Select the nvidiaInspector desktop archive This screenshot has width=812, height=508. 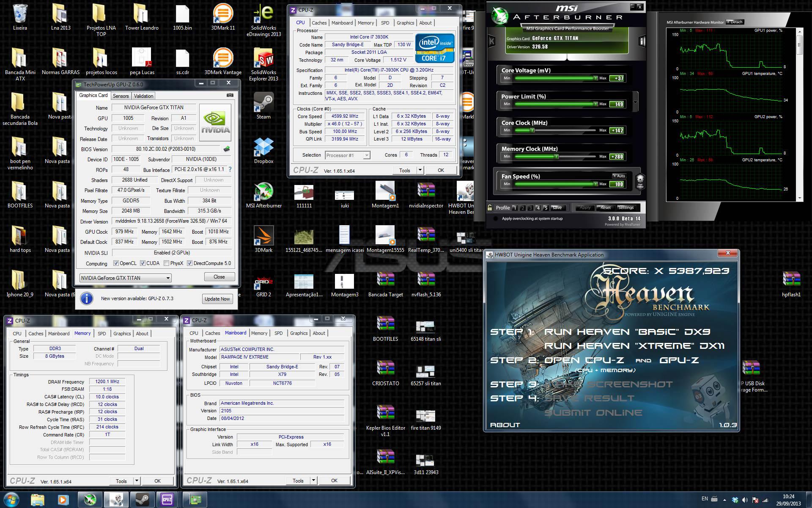click(x=426, y=195)
